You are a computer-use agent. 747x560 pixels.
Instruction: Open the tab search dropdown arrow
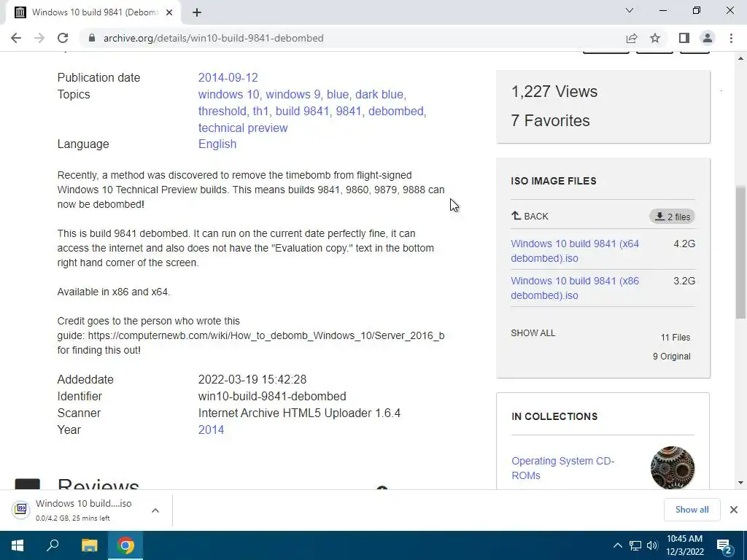(630, 10)
